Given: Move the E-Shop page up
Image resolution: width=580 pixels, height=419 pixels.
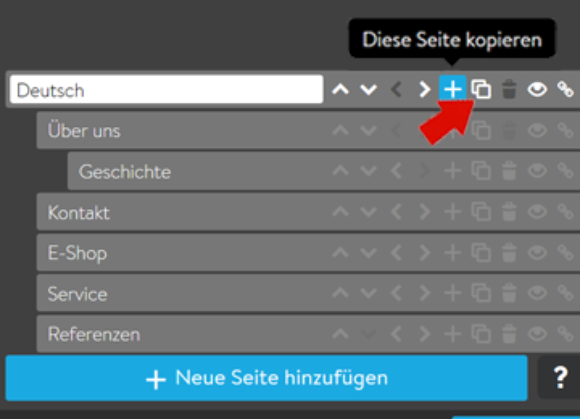Looking at the screenshot, I should tap(341, 253).
